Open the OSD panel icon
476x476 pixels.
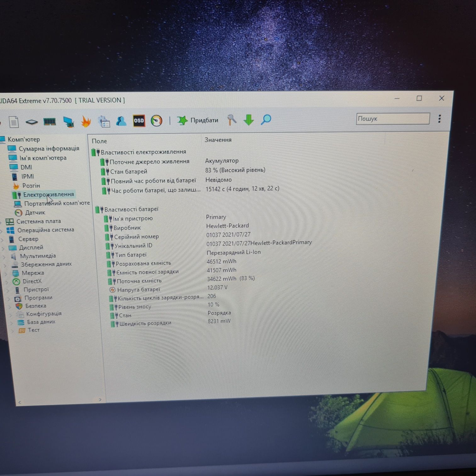click(x=139, y=121)
